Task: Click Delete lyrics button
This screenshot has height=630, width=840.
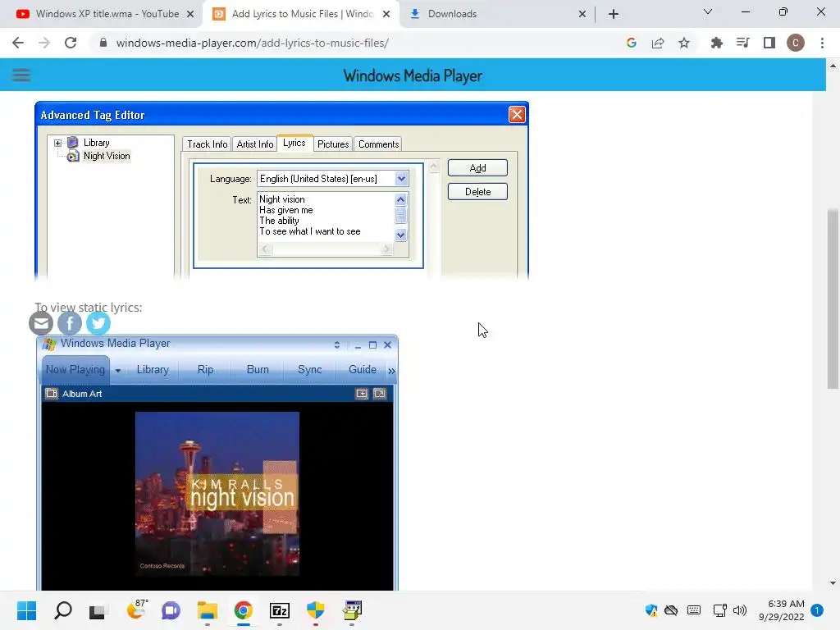Action: [x=477, y=192]
